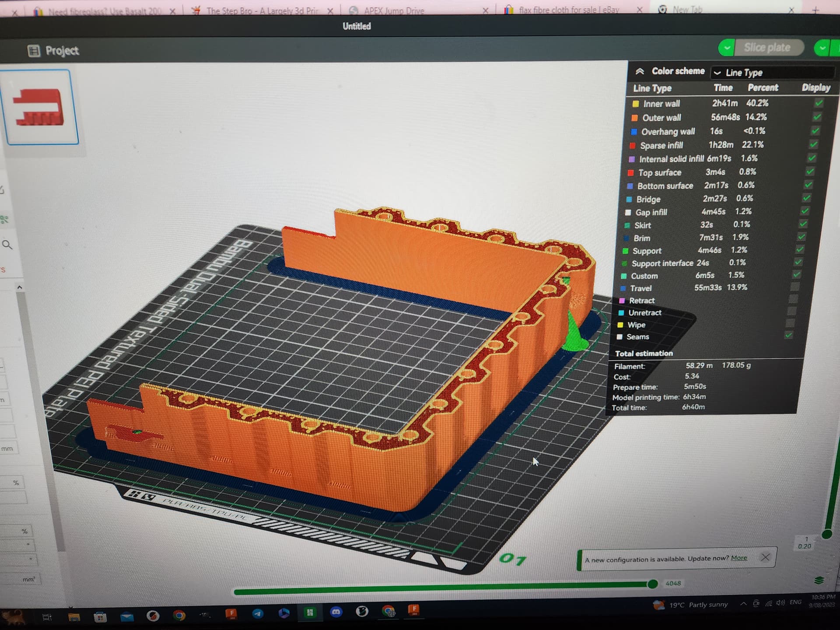Screen dimensions: 840x630
Task: Switch to The Step Bro browser tab
Action: [x=262, y=10]
